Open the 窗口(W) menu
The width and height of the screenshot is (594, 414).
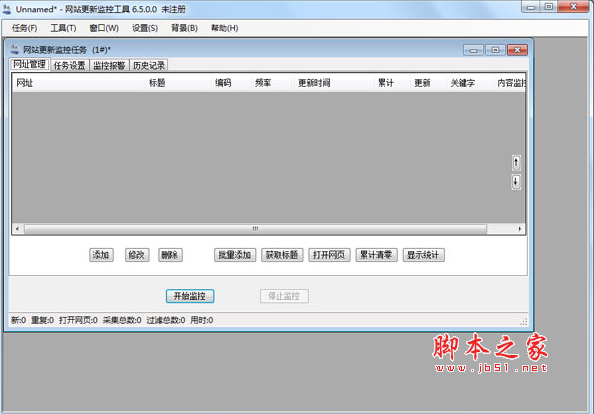pos(104,28)
